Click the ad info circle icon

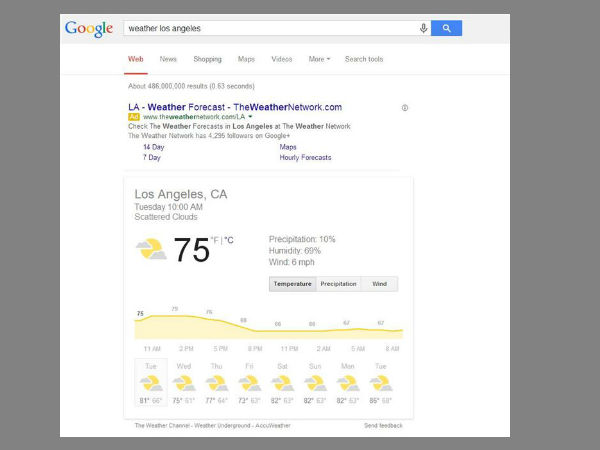[404, 107]
